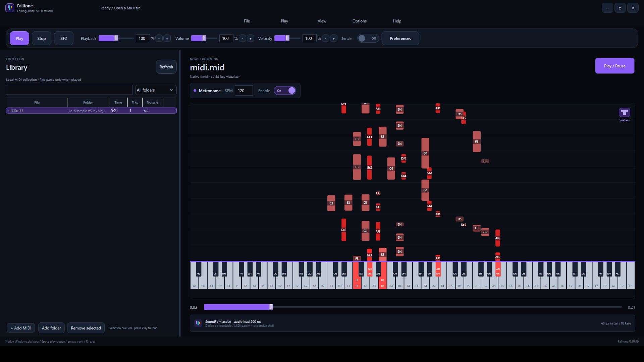Minimize the Falltone window
This screenshot has height=362, width=644.
[x=607, y=8]
